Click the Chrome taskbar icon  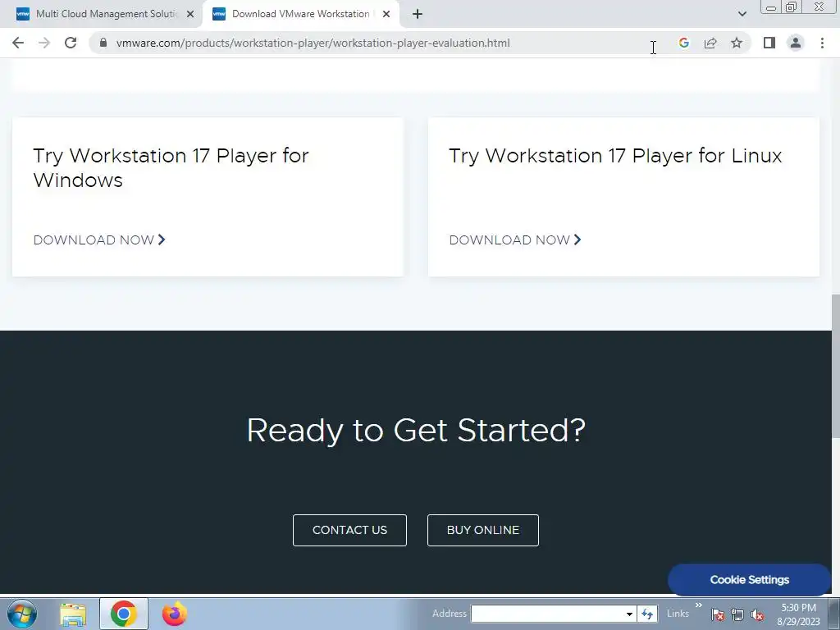pos(124,614)
